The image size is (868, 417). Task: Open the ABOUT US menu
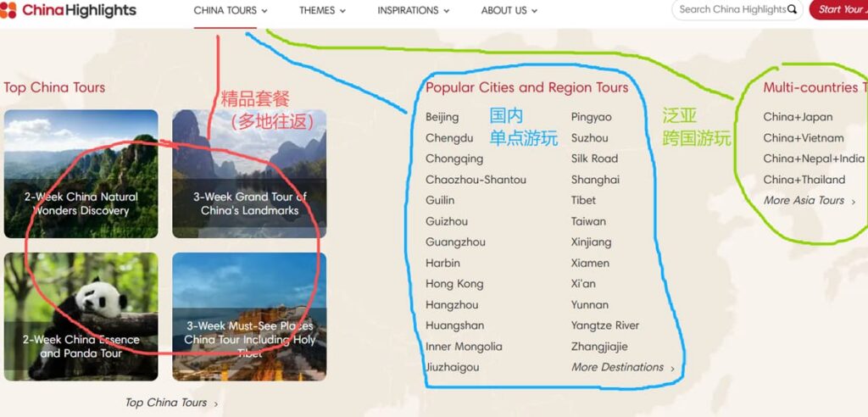(x=504, y=10)
